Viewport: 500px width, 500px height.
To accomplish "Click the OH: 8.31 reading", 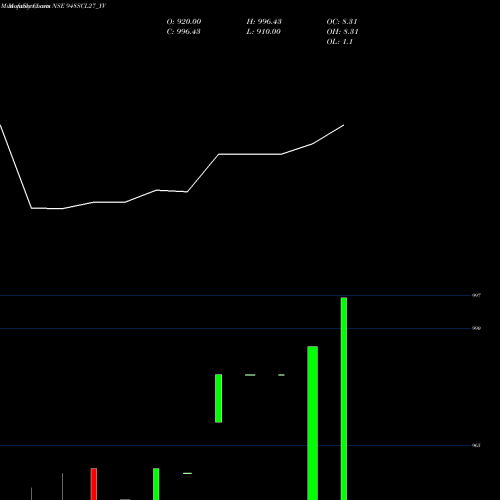I will 342,32.
